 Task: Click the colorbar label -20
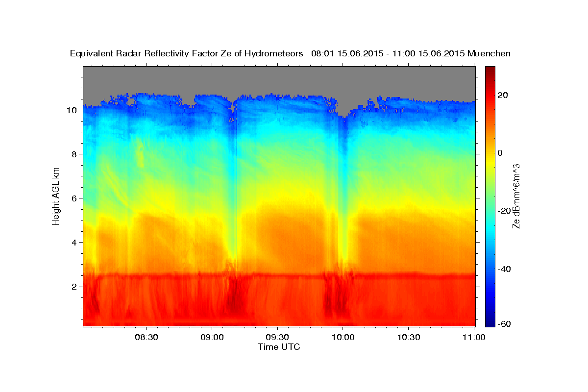click(x=504, y=211)
